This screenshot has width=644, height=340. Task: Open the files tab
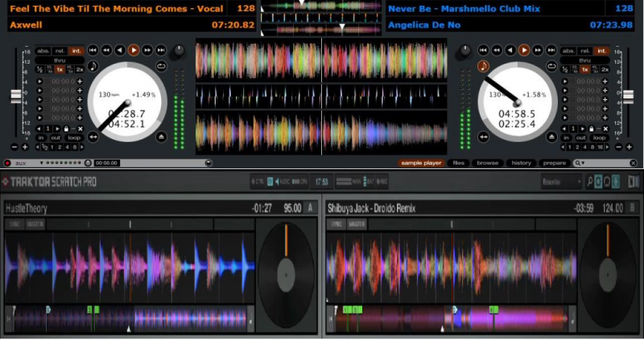pos(458,163)
